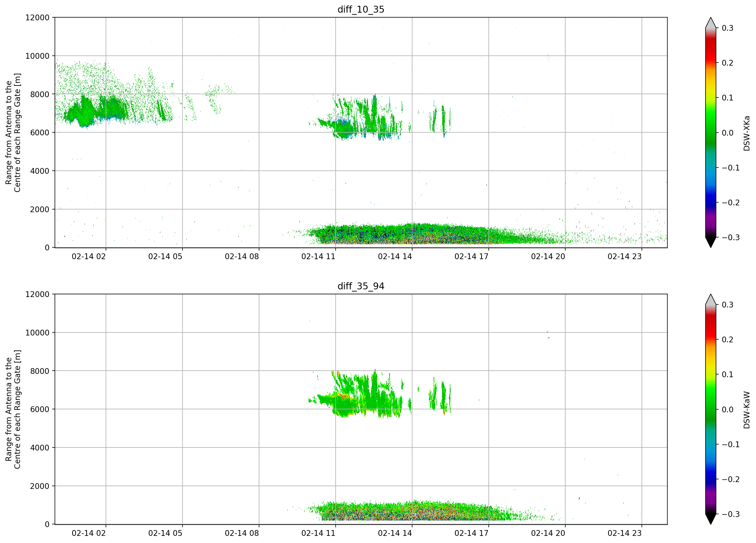Click the 10000 y-tick in diff_10_35 plot
The height and width of the screenshot is (543, 756).
(x=37, y=56)
